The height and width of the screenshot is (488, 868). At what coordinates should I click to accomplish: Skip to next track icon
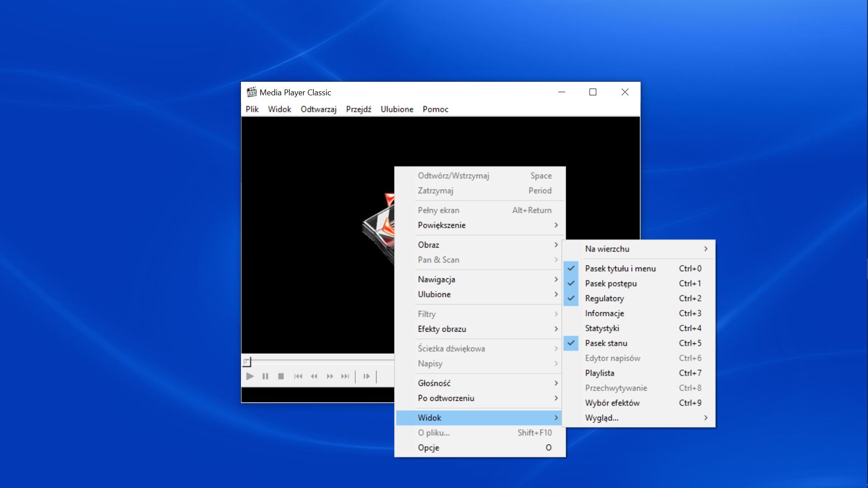[345, 376]
